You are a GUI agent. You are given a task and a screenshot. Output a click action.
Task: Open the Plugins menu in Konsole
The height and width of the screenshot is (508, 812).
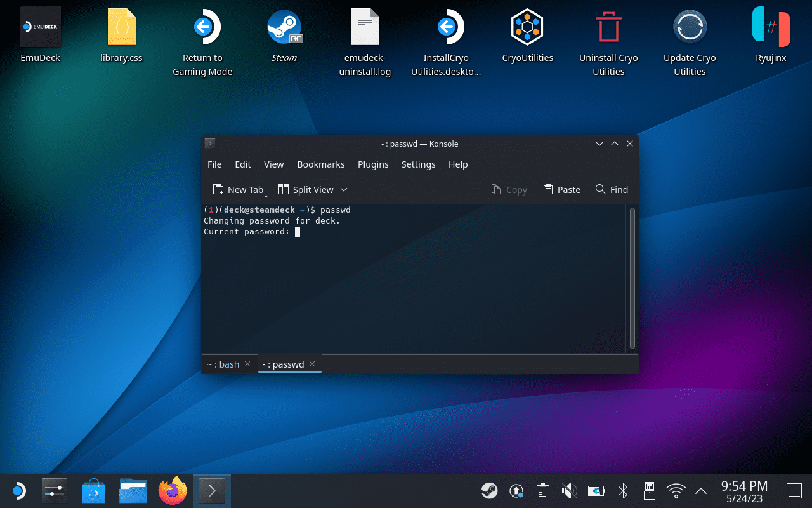(x=373, y=164)
